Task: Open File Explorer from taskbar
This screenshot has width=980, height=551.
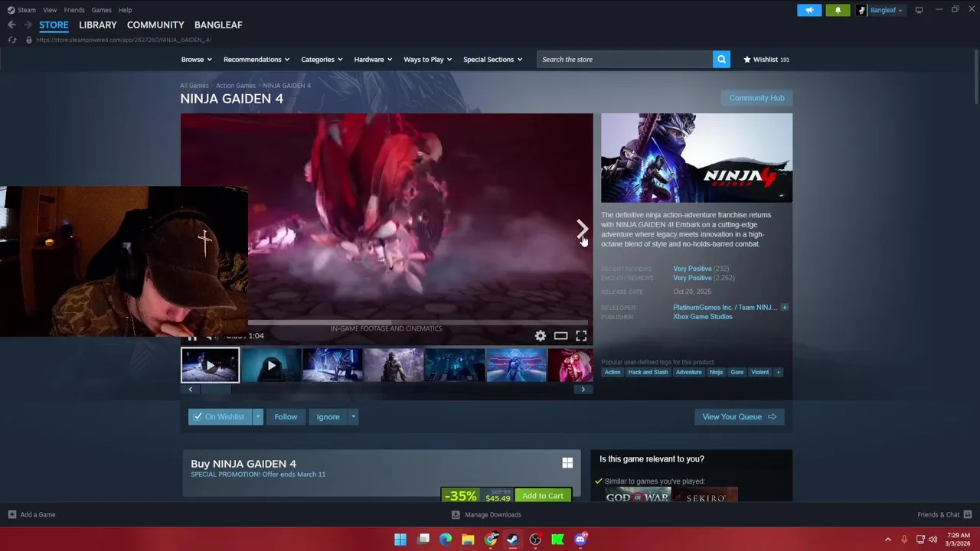Action: (x=468, y=540)
